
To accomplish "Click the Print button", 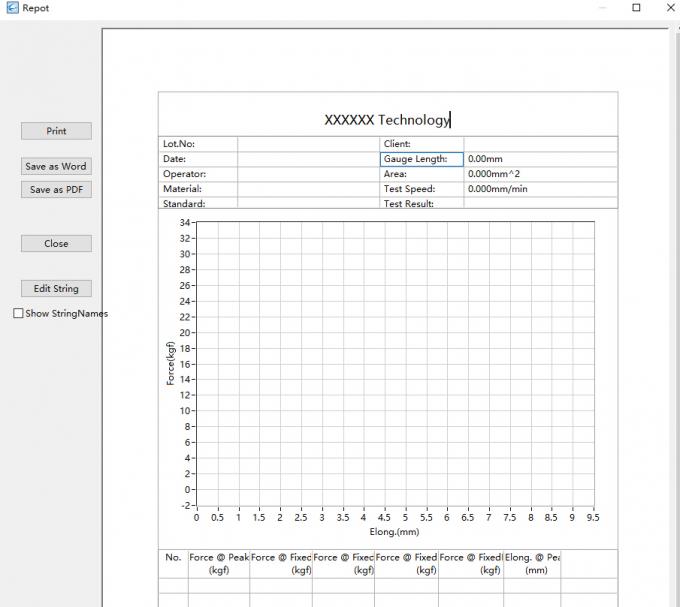I will 56,131.
